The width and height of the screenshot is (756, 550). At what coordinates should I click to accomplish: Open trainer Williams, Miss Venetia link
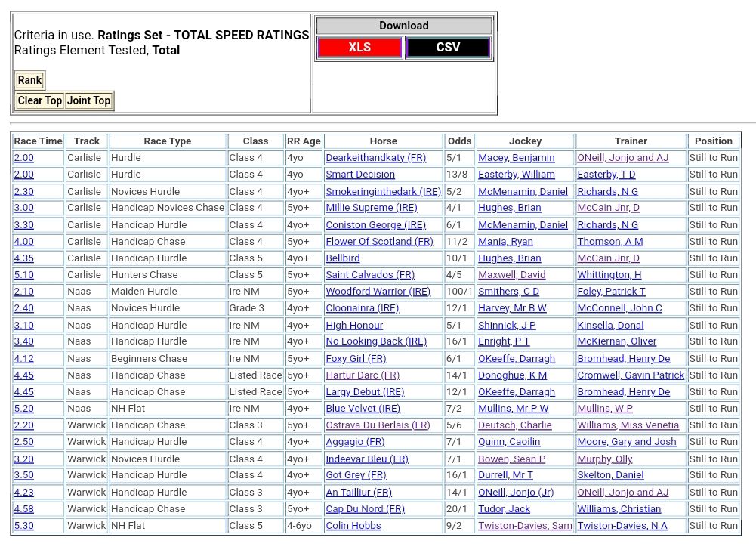tap(628, 425)
